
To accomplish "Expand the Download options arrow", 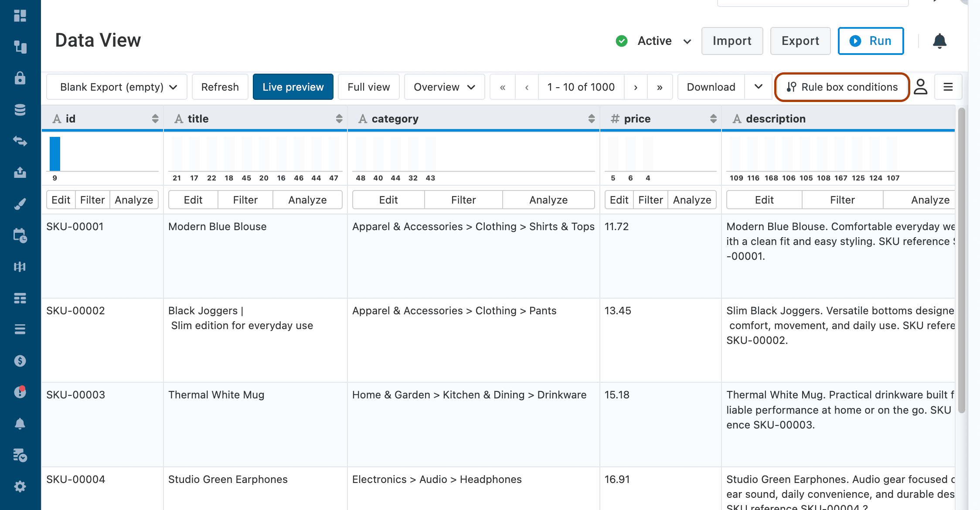I will click(x=758, y=87).
